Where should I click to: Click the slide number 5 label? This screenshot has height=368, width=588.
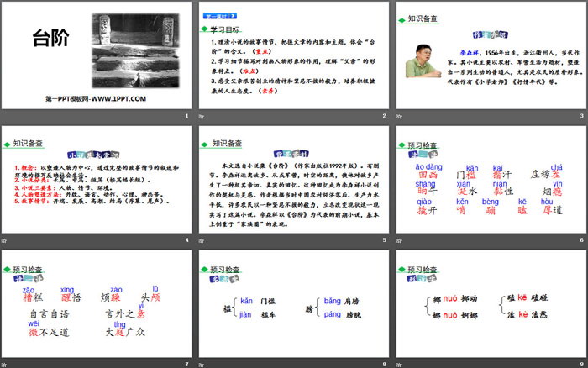pos(384,240)
